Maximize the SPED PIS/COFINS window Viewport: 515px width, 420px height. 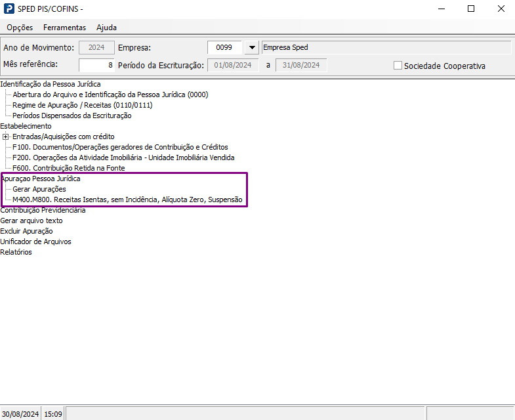point(471,9)
